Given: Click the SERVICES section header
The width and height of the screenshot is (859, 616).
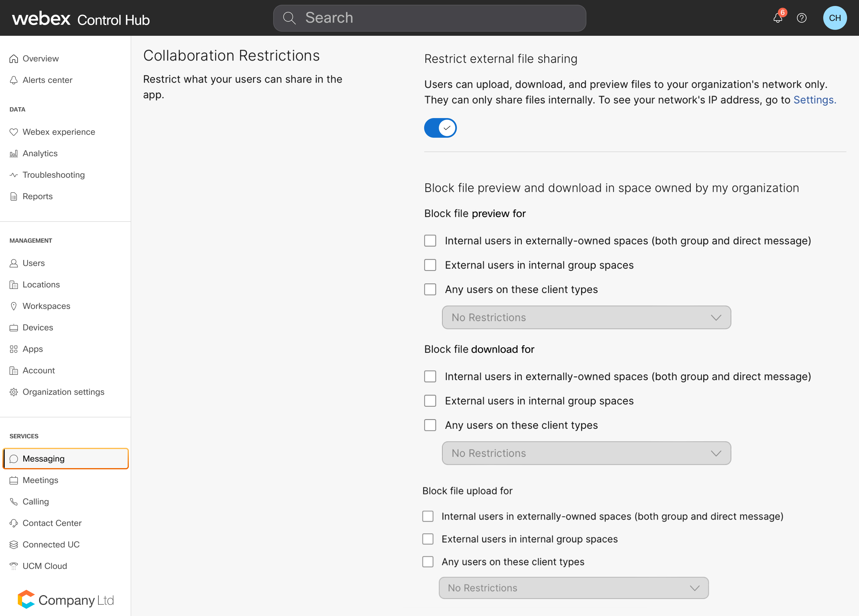Looking at the screenshot, I should click(x=24, y=436).
